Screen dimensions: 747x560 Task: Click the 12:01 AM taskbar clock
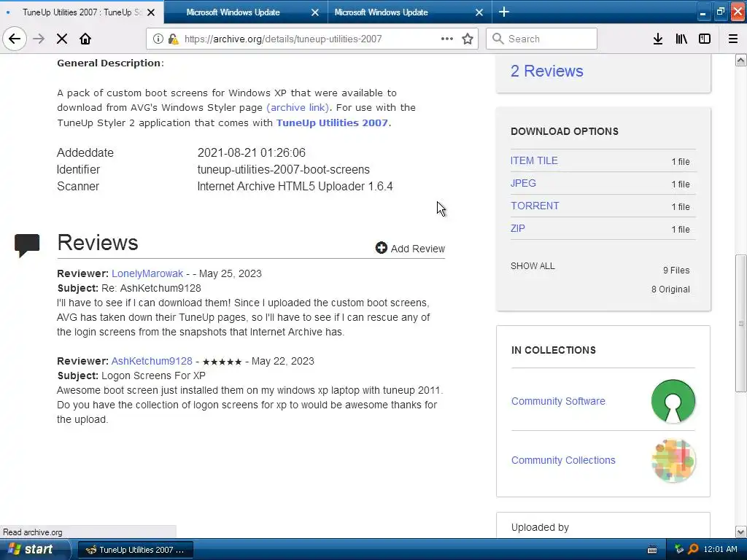coord(720,549)
